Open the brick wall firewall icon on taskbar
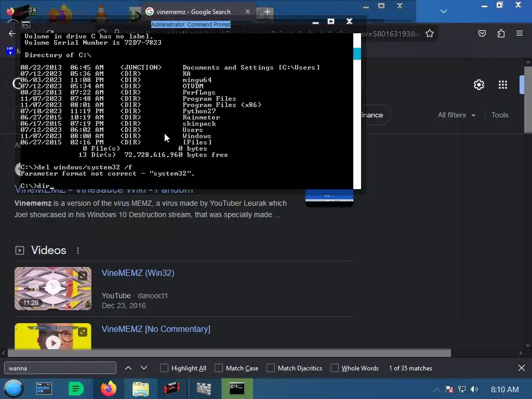Viewport: 532px width, 399px height. [204, 389]
